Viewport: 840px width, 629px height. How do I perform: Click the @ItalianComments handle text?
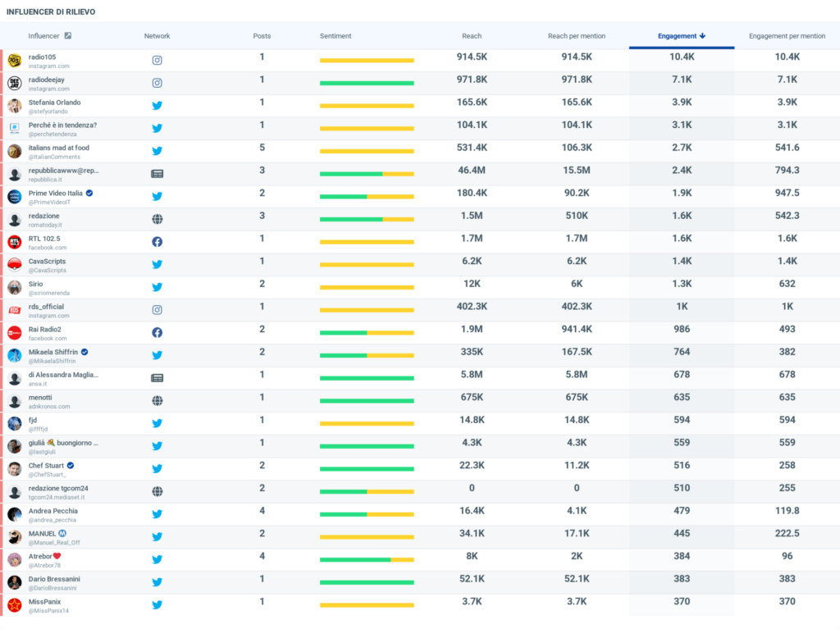[x=54, y=157]
